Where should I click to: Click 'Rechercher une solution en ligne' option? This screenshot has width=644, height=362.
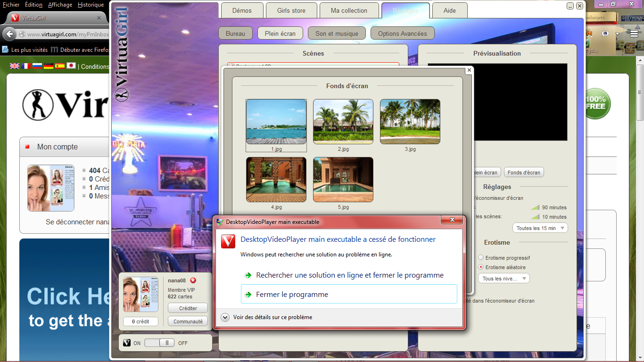pyautogui.click(x=349, y=275)
